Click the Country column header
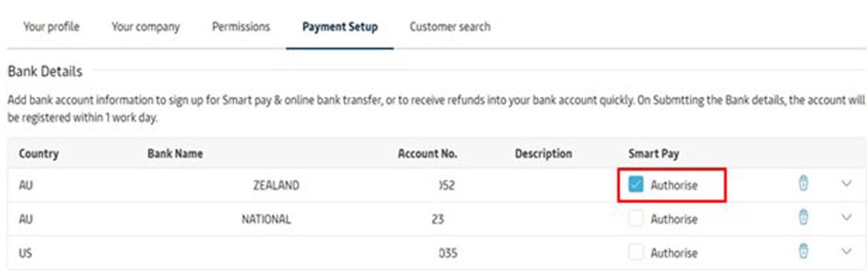The image size is (868, 280). (39, 154)
